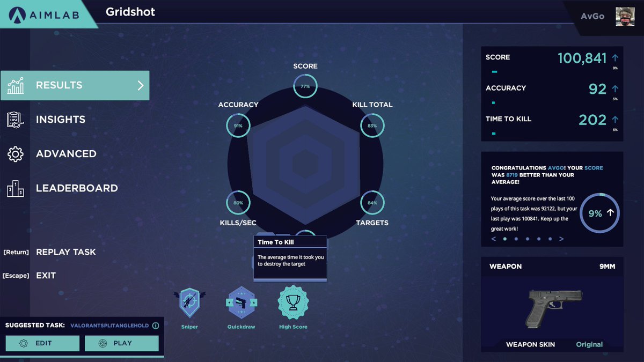
Task: Go to next insight with right arrow
Action: pyautogui.click(x=561, y=239)
